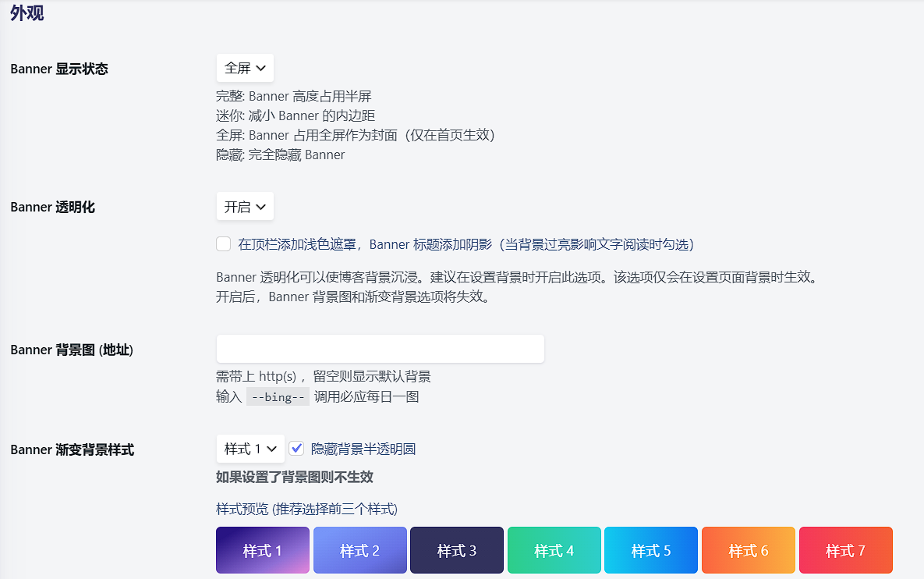Select the 样式 3 dark navy swatch

[x=457, y=550]
